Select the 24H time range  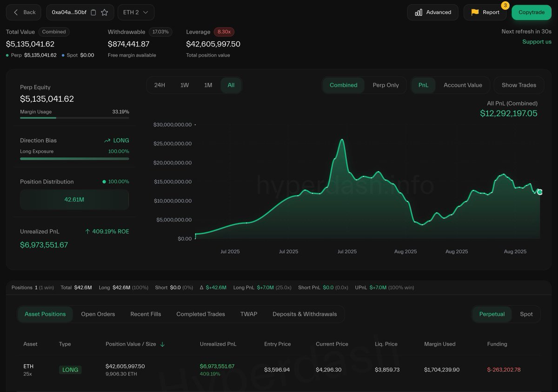coord(159,85)
